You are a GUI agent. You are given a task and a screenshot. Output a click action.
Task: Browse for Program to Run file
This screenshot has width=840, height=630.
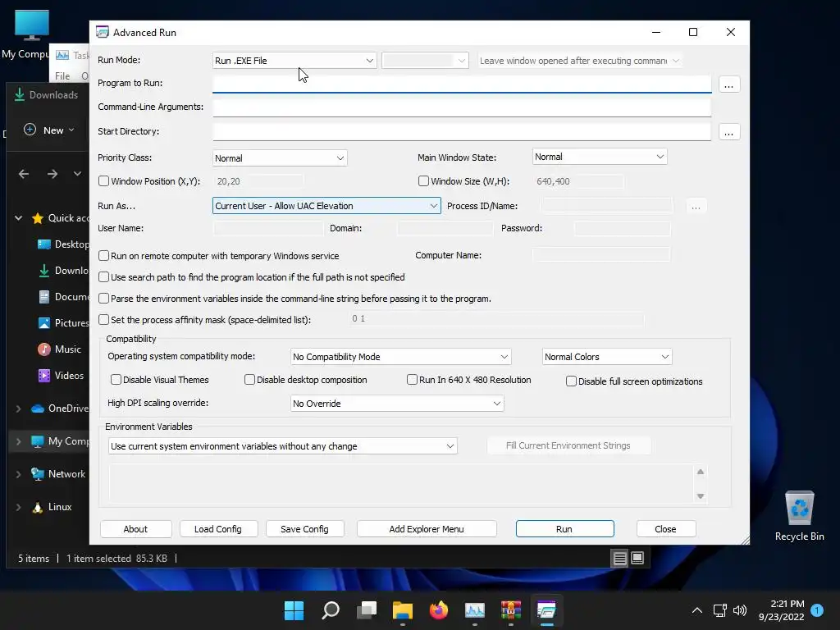(728, 84)
